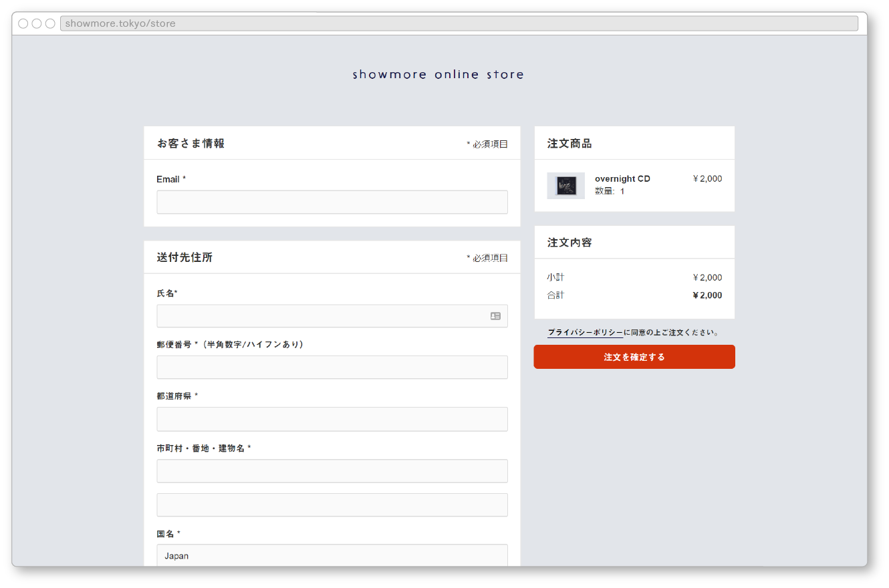Click the overnight CD product name
The height and width of the screenshot is (588, 889).
point(622,179)
